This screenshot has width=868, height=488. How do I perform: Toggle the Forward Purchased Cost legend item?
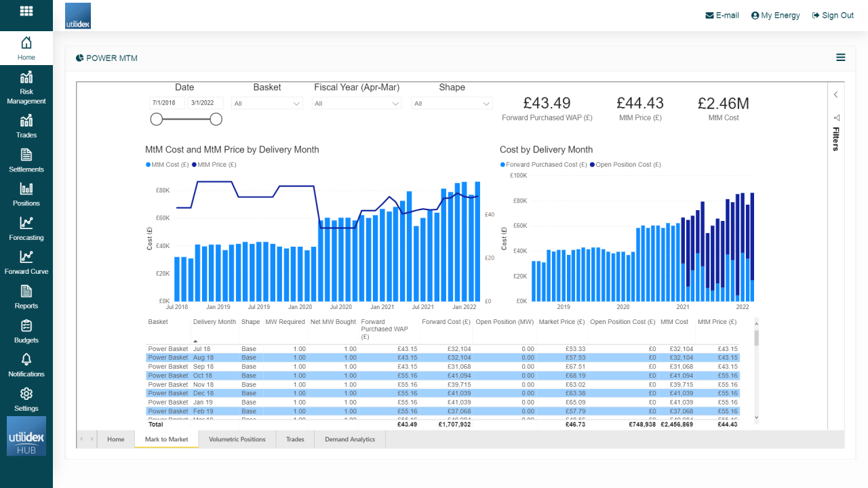543,165
